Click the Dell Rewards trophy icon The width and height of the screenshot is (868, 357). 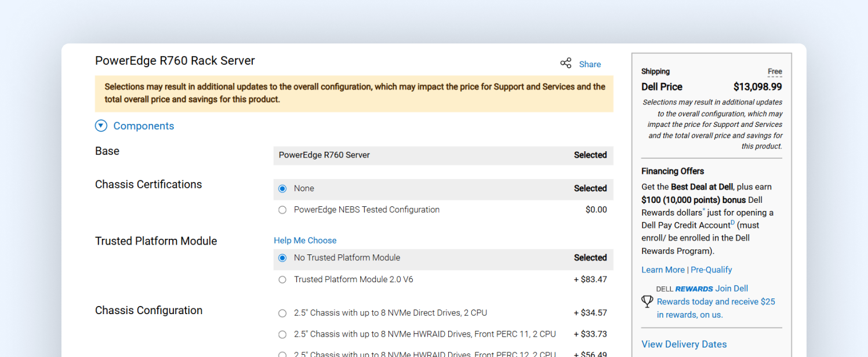[647, 301]
